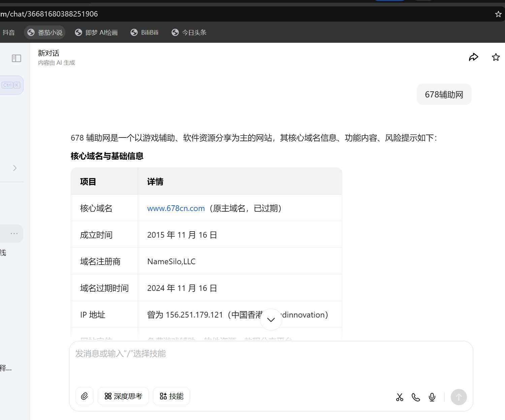Select the microphone voice input icon
Viewport: 505px width, 420px height.
click(x=432, y=397)
